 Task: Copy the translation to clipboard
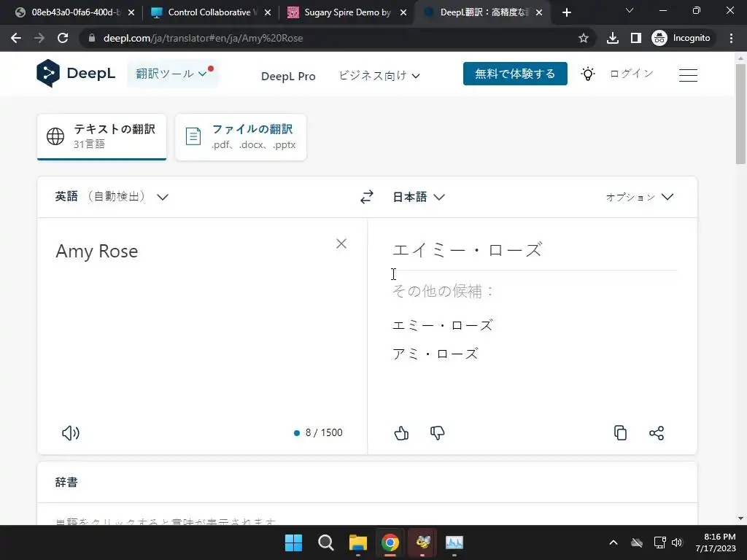click(x=620, y=433)
